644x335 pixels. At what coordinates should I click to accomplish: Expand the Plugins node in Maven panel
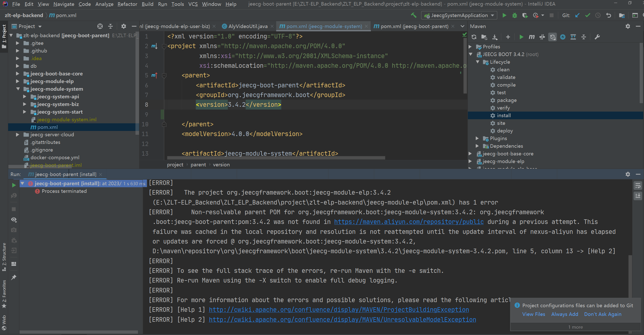[477, 138]
